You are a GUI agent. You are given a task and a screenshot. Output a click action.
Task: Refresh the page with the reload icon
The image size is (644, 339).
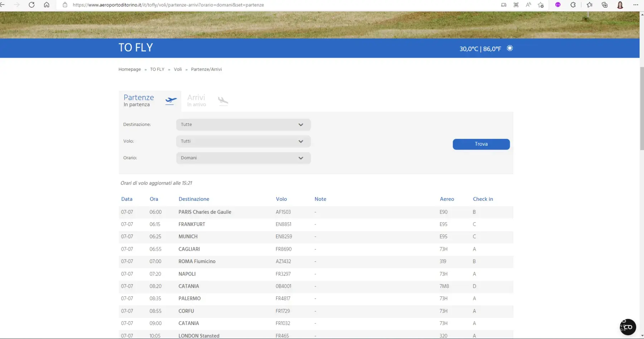pyautogui.click(x=31, y=5)
